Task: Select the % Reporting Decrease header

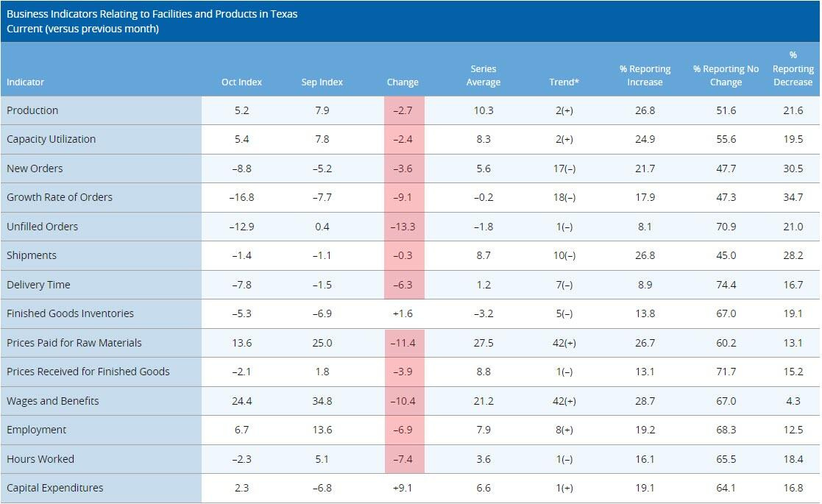Action: [793, 68]
